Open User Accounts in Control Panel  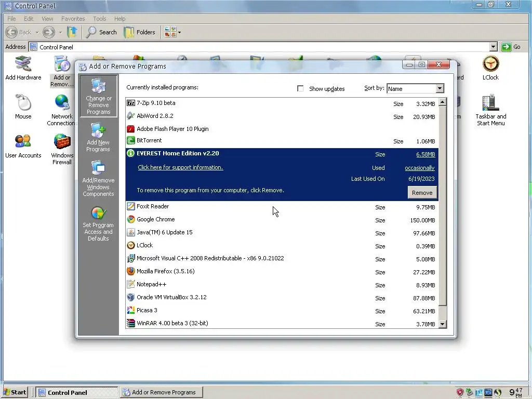(x=23, y=146)
